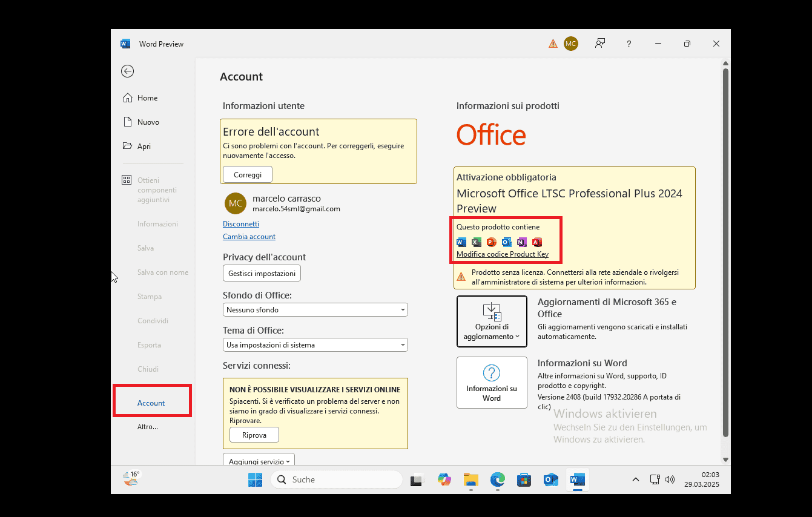812x517 pixels.
Task: Open File Explorer from the taskbar
Action: [x=471, y=479]
